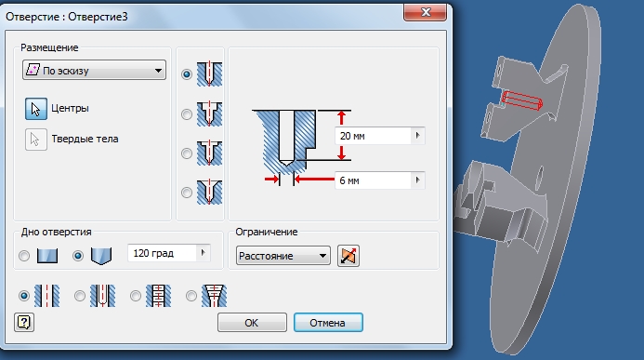Choose the tapped threaded hole radio option
Image resolution: width=644 pixels, height=360 pixels.
136,296
